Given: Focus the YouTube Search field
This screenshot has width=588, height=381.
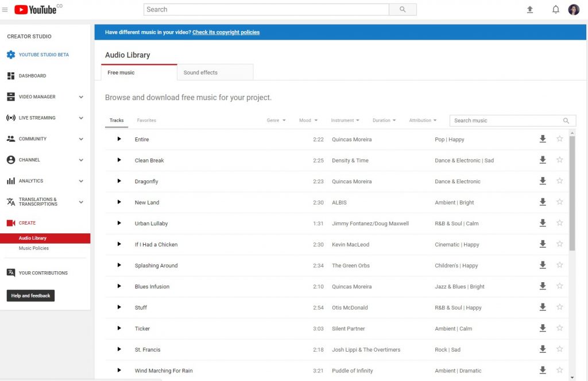Looking at the screenshot, I should coord(266,9).
